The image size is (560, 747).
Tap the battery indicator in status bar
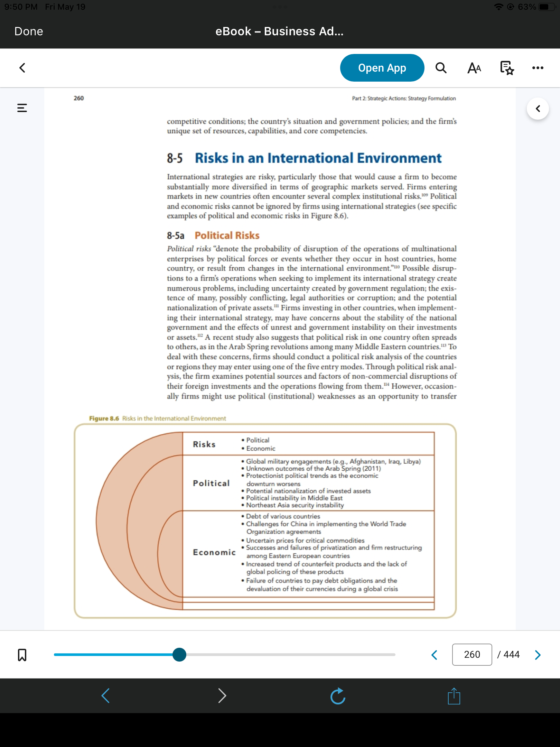click(546, 7)
